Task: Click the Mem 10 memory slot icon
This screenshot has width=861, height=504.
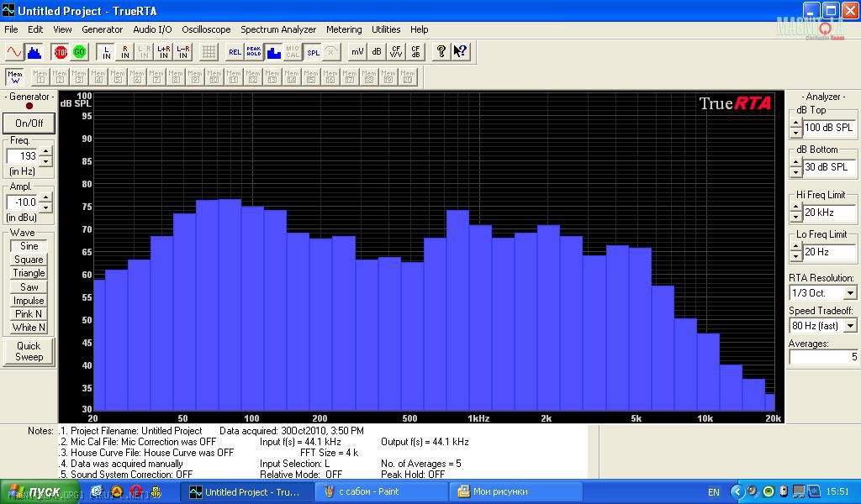Action: click(x=214, y=76)
